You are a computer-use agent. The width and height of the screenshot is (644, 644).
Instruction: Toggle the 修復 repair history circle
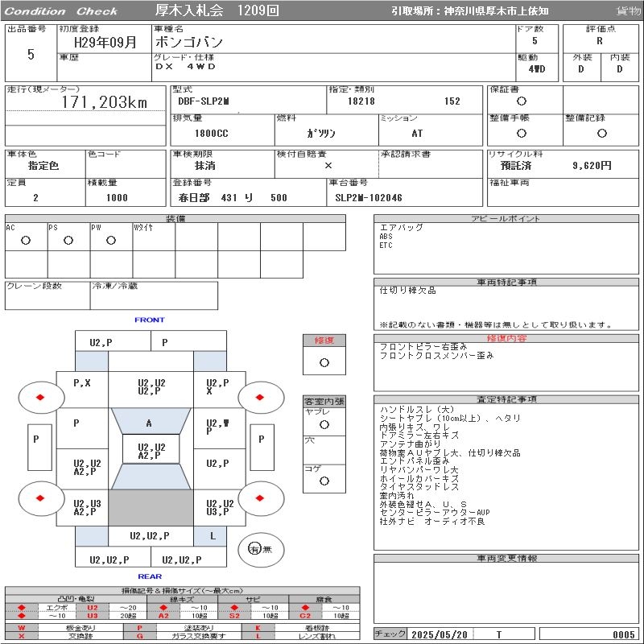(x=324, y=362)
